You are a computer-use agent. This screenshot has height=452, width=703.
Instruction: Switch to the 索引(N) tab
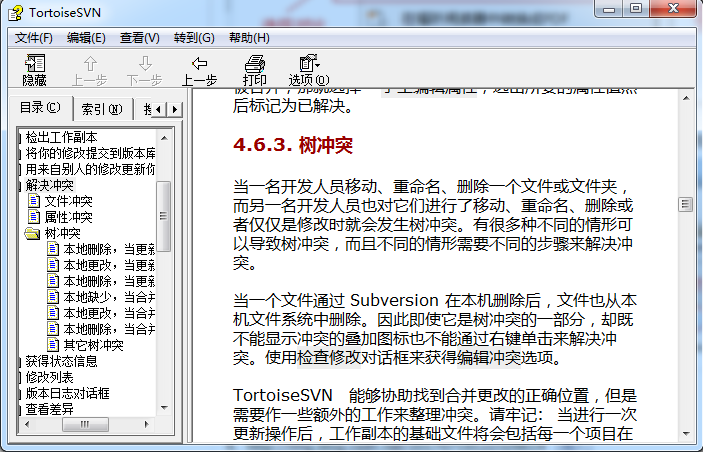[x=102, y=109]
